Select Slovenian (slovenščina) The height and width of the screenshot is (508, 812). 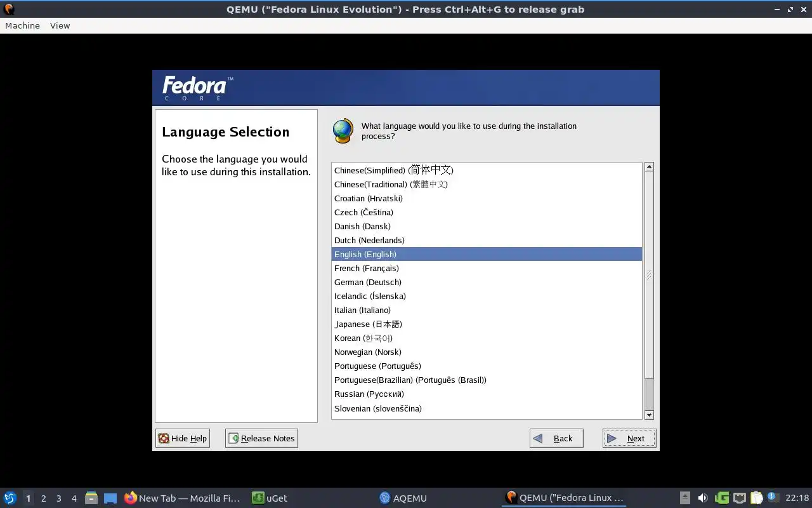click(x=487, y=408)
